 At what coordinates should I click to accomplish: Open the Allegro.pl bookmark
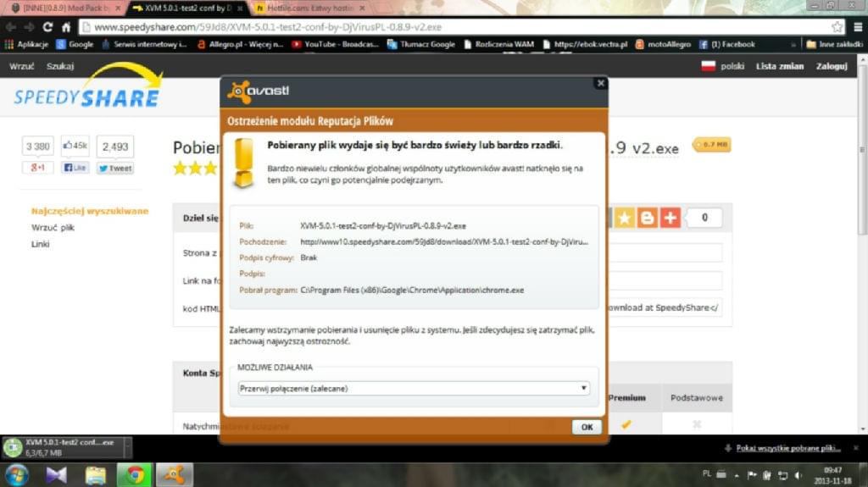pyautogui.click(x=240, y=44)
